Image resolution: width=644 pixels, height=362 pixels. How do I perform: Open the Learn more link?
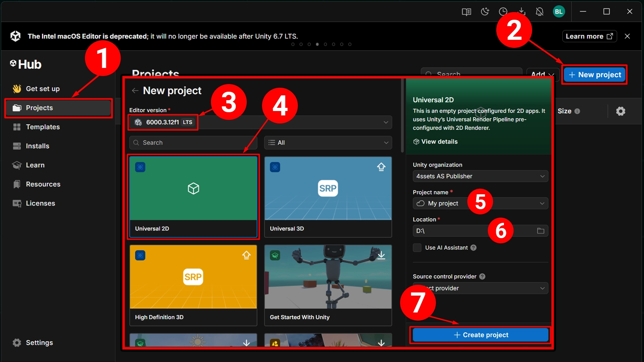(x=589, y=36)
